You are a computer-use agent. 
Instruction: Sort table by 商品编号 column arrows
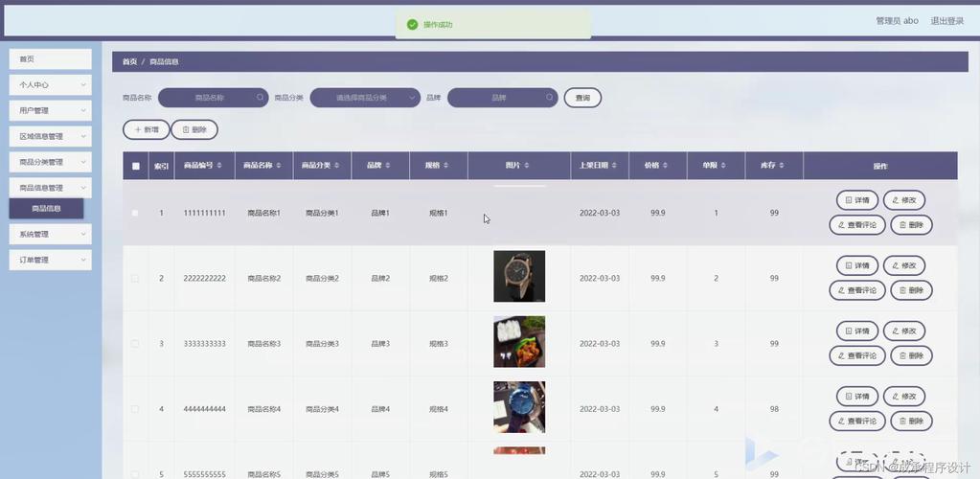(219, 166)
